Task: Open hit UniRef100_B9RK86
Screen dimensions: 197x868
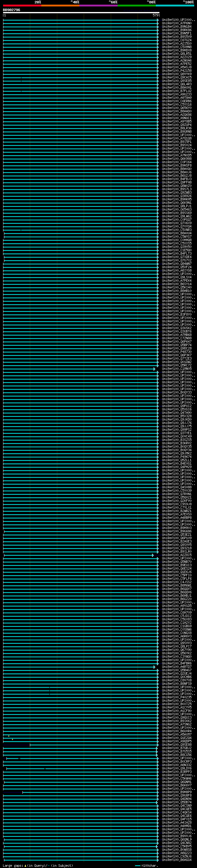Action: point(177,30)
